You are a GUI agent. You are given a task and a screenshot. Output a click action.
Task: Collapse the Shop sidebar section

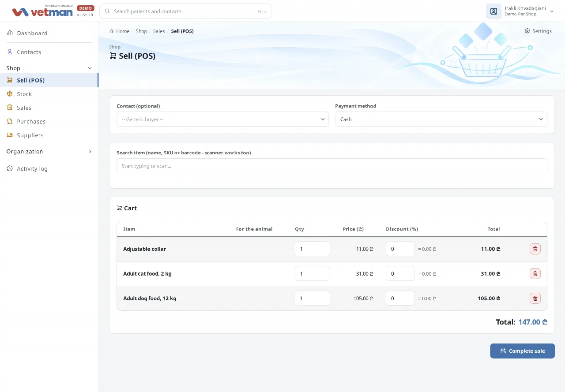click(90, 68)
